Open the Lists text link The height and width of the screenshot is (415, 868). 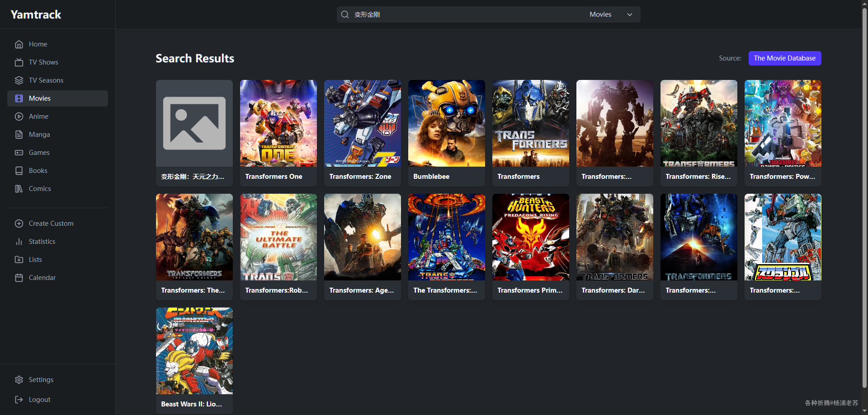coord(35,260)
